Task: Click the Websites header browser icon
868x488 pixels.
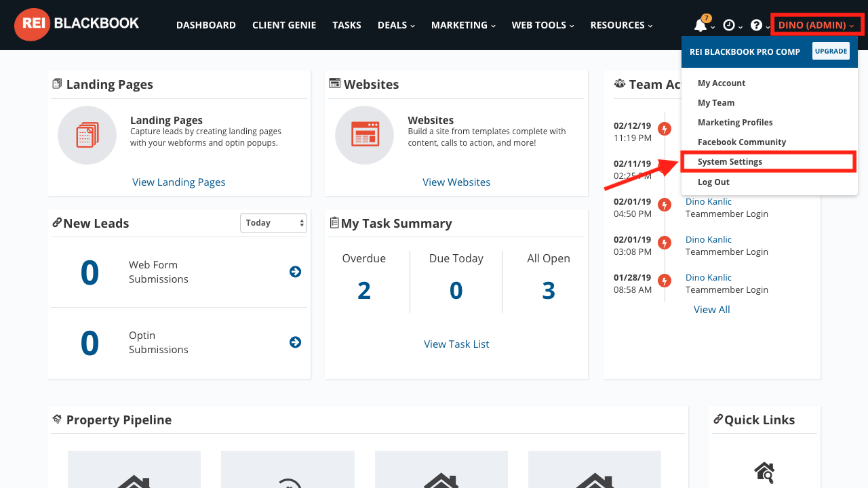Action: 334,83
